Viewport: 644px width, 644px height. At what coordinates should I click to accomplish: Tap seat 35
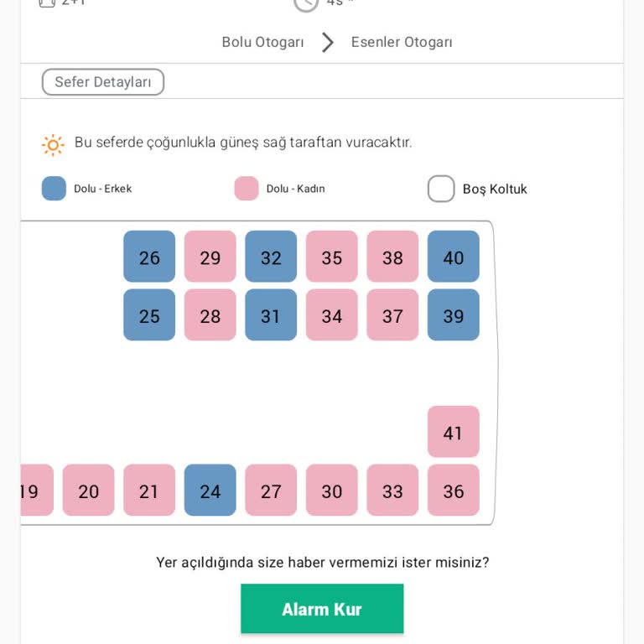(331, 257)
